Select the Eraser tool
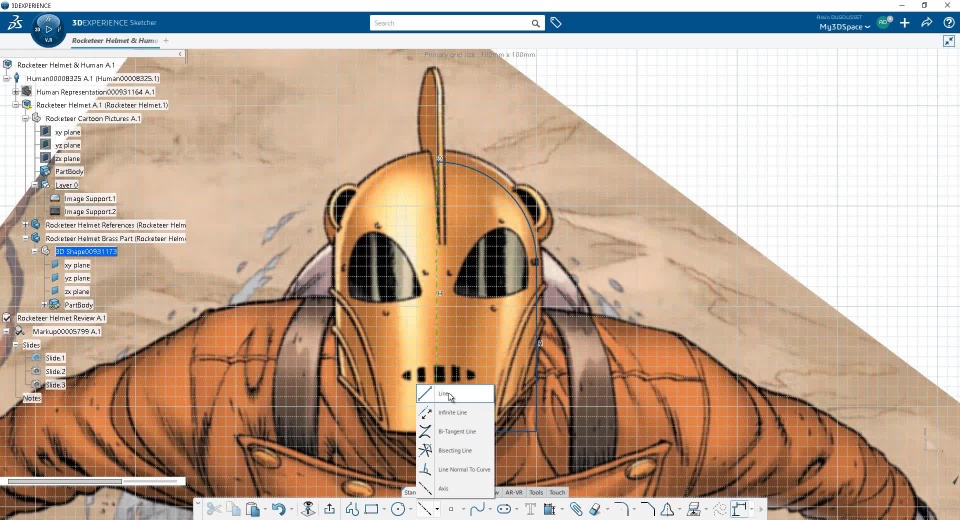 click(594, 509)
